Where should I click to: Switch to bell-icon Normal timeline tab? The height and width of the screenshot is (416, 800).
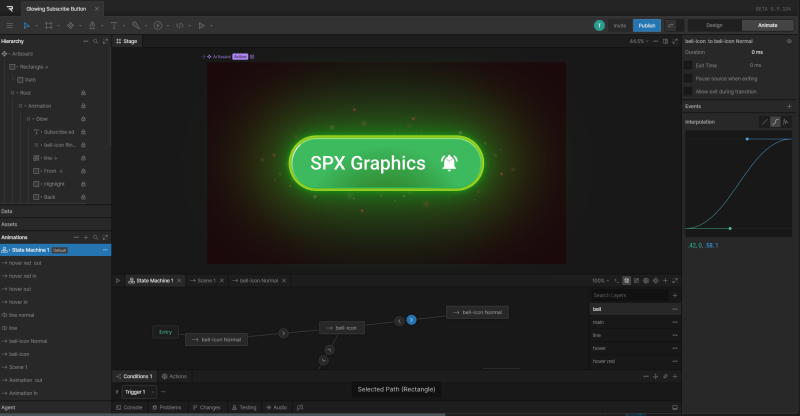(x=259, y=280)
